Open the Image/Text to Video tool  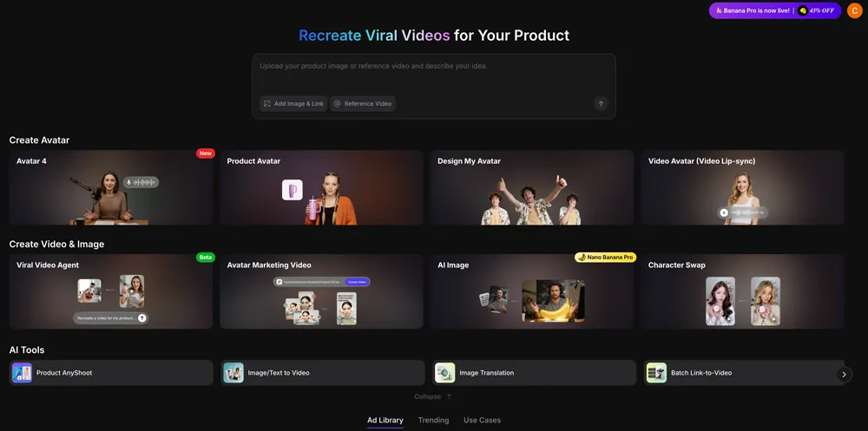click(x=323, y=373)
